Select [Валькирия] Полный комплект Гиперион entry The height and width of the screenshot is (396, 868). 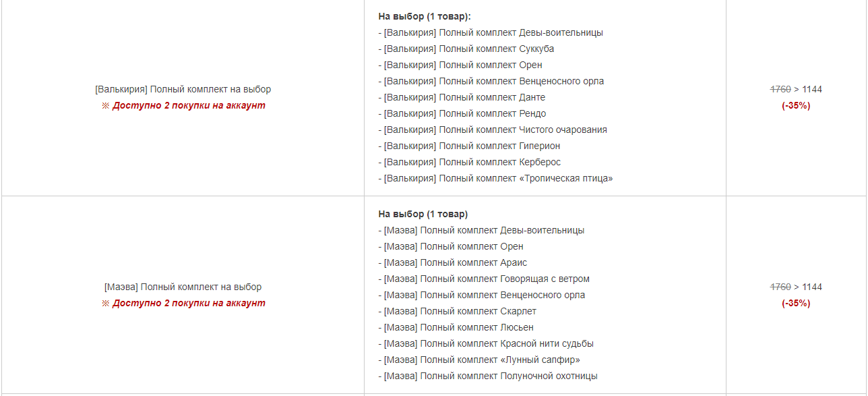click(469, 146)
